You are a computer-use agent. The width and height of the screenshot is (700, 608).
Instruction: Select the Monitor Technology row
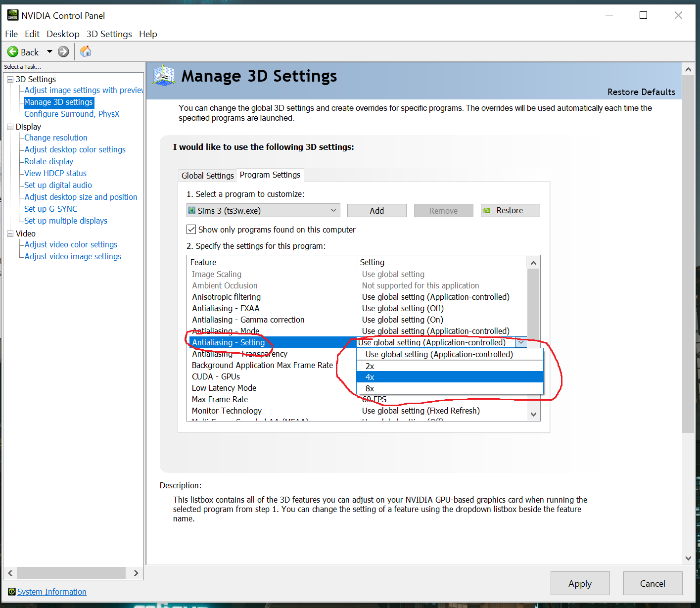pyautogui.click(x=358, y=411)
